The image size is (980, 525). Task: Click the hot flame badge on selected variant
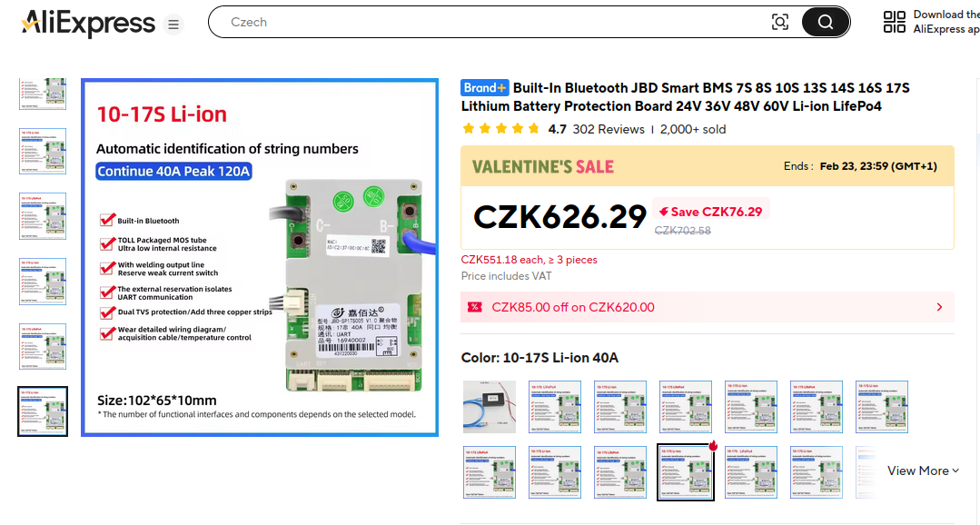coord(712,446)
